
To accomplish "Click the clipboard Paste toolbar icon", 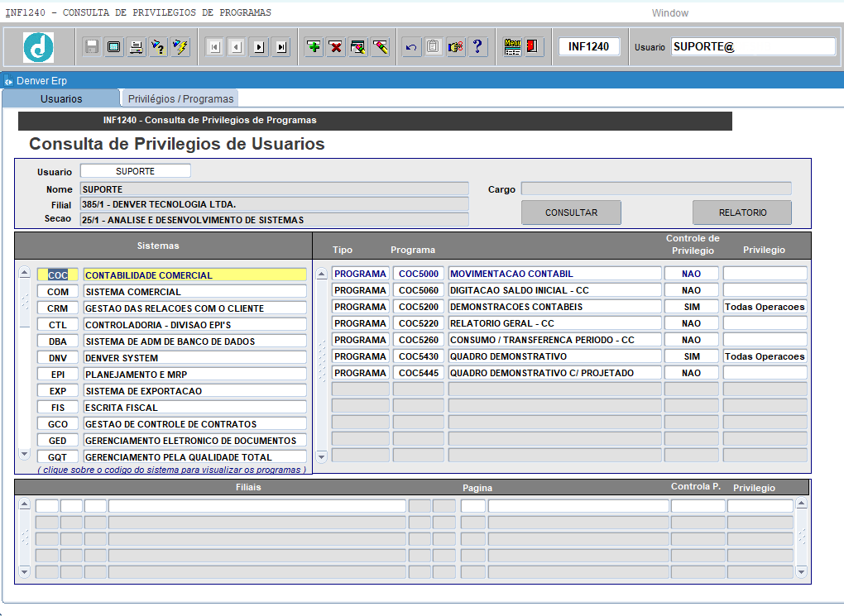I will point(434,47).
